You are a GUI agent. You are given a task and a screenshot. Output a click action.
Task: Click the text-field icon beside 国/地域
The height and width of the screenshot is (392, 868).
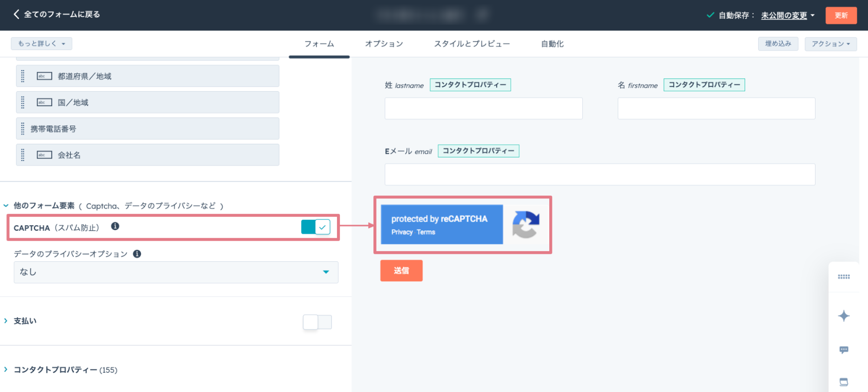[44, 102]
